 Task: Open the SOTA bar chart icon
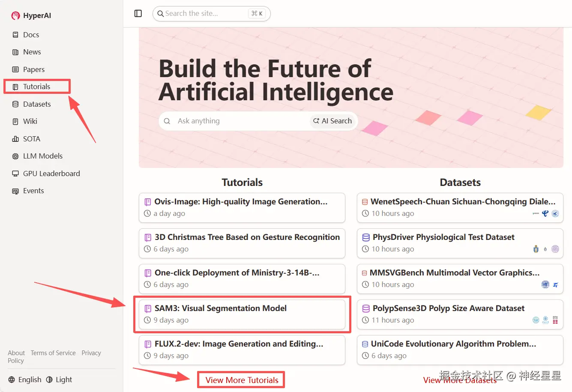click(15, 139)
